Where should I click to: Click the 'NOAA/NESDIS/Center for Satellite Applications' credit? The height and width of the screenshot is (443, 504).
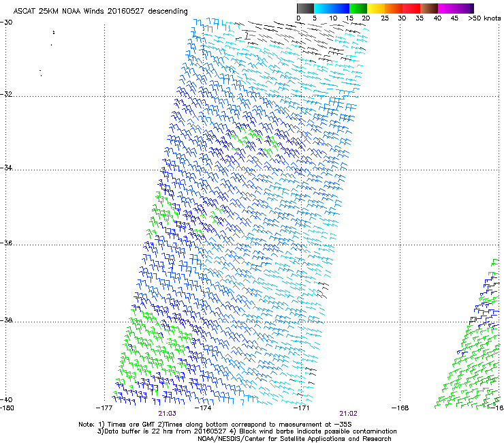(x=272, y=439)
